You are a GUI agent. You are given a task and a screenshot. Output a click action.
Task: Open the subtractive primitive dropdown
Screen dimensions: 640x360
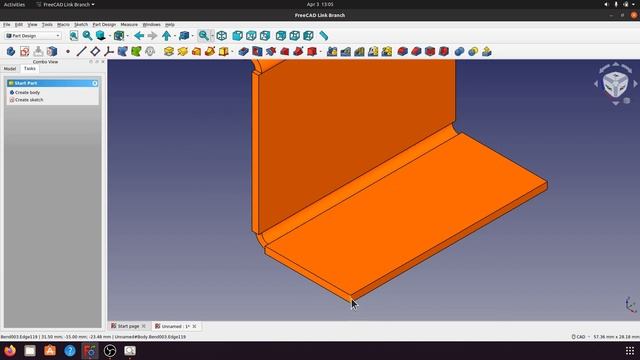(x=321, y=52)
